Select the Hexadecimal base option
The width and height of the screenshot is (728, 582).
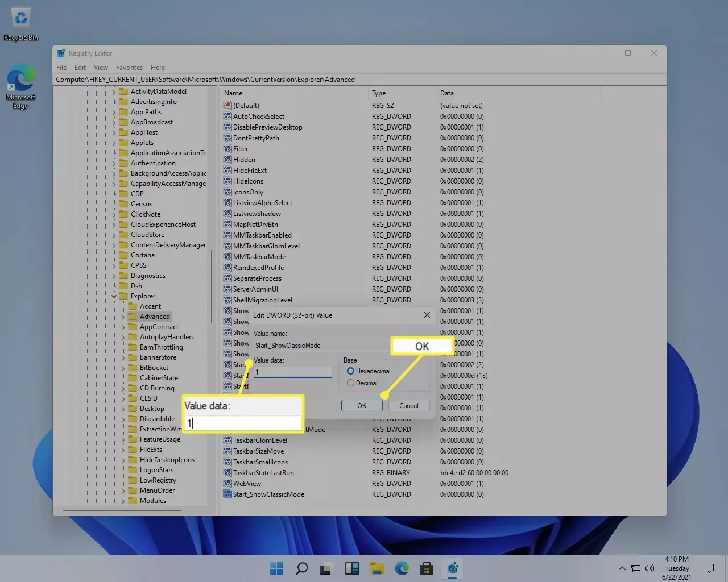click(350, 371)
